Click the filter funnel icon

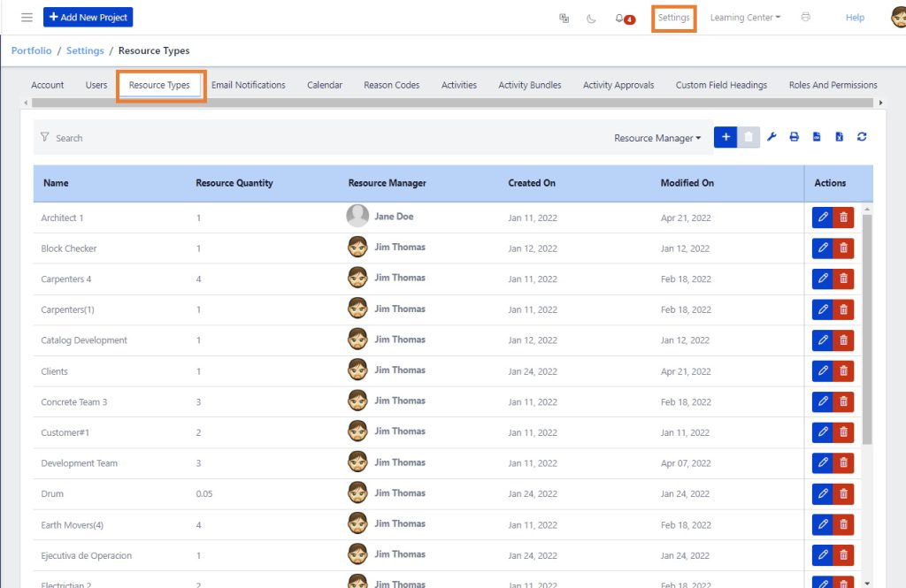point(44,137)
